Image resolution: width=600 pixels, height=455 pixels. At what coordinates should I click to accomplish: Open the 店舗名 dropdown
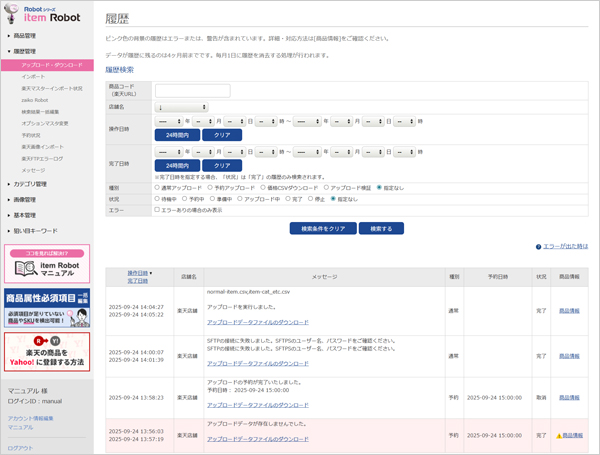[x=181, y=107]
